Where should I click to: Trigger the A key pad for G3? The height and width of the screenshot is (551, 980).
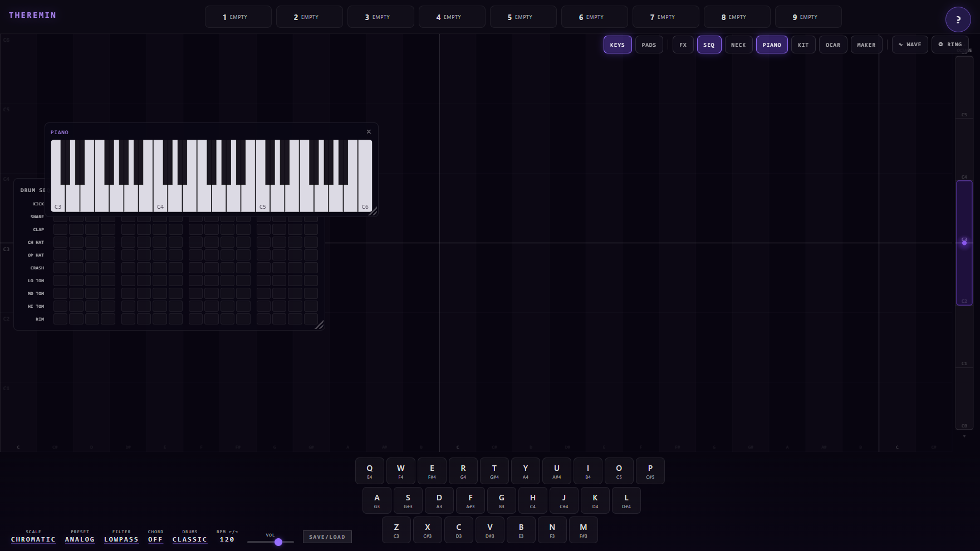377,500
